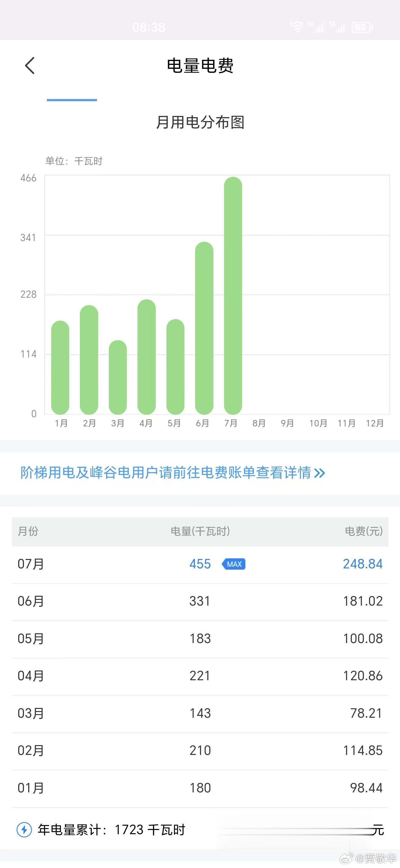
Task: Tap the 10月 axis label
Action: click(x=319, y=423)
